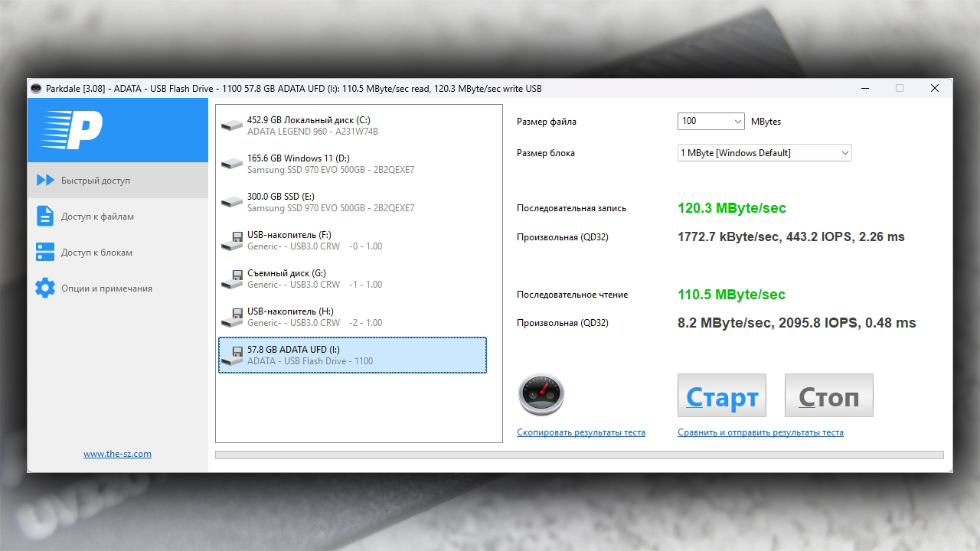
Task: Visit the www.the-sz.com link
Action: (117, 454)
